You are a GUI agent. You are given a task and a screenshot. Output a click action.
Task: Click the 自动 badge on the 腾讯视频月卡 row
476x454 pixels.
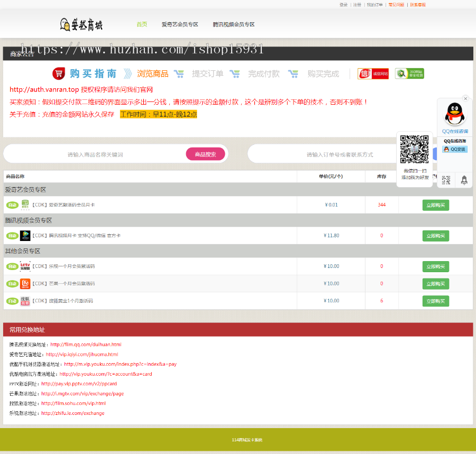pyautogui.click(x=13, y=236)
